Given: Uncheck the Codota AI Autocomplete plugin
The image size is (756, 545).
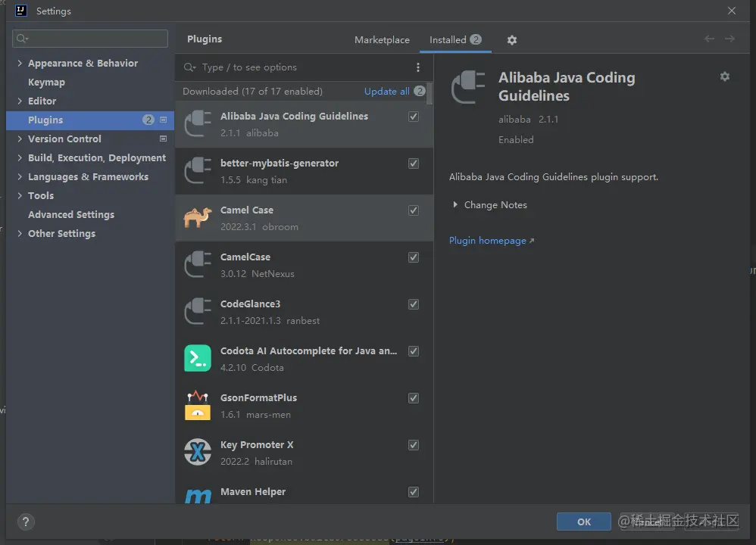Looking at the screenshot, I should click(x=413, y=350).
